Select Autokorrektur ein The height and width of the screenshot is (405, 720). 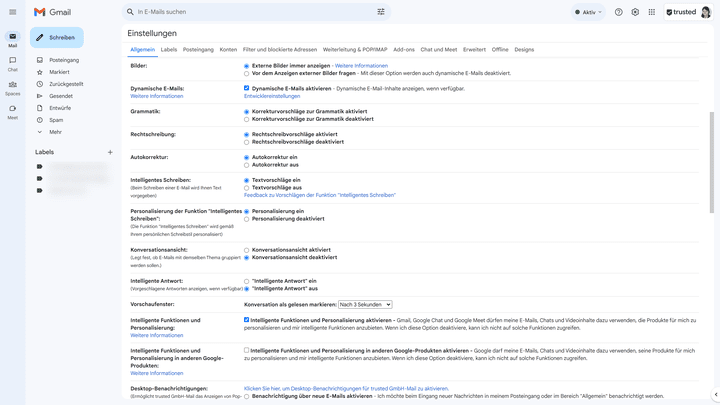click(247, 158)
